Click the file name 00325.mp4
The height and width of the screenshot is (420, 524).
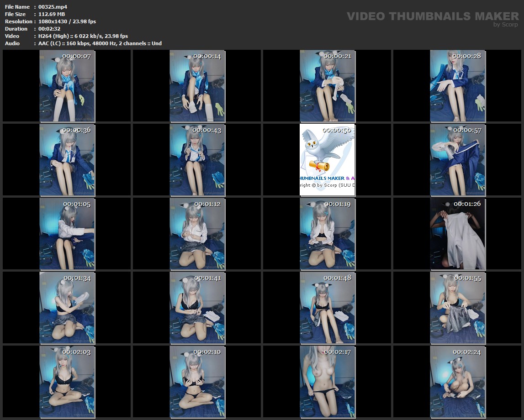click(x=53, y=7)
